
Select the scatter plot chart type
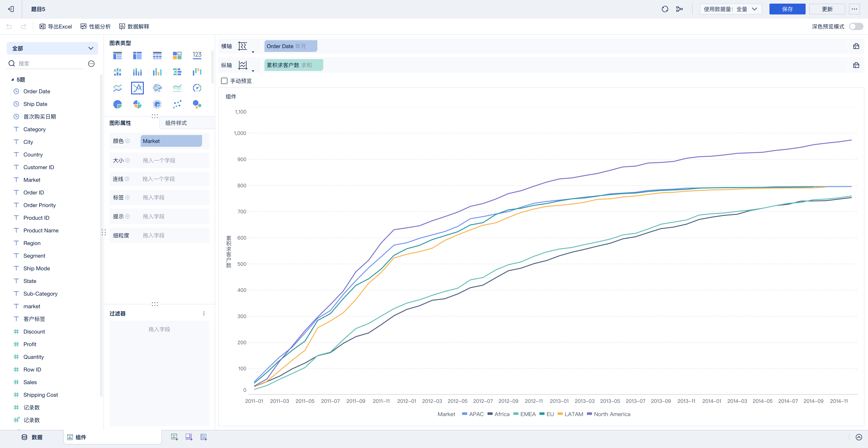pos(177,104)
